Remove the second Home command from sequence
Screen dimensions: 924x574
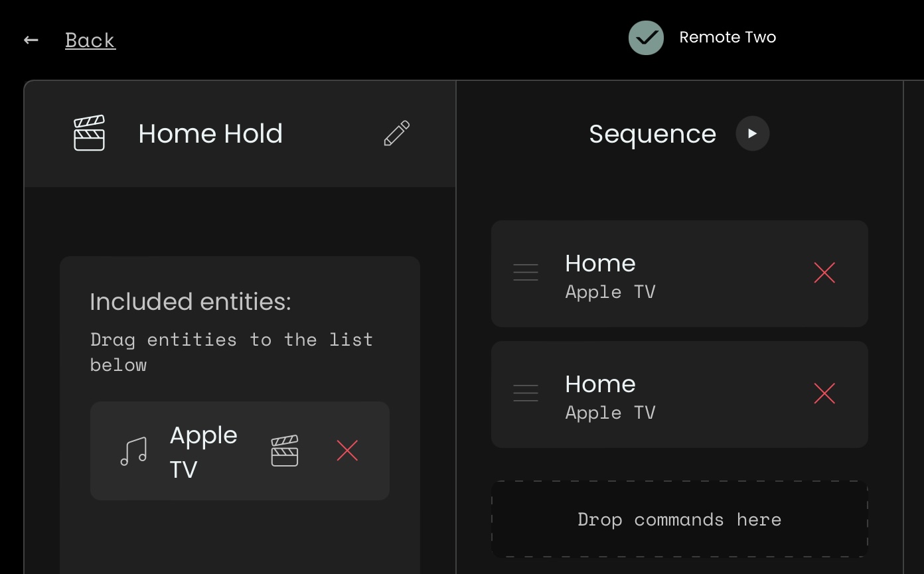click(x=824, y=394)
